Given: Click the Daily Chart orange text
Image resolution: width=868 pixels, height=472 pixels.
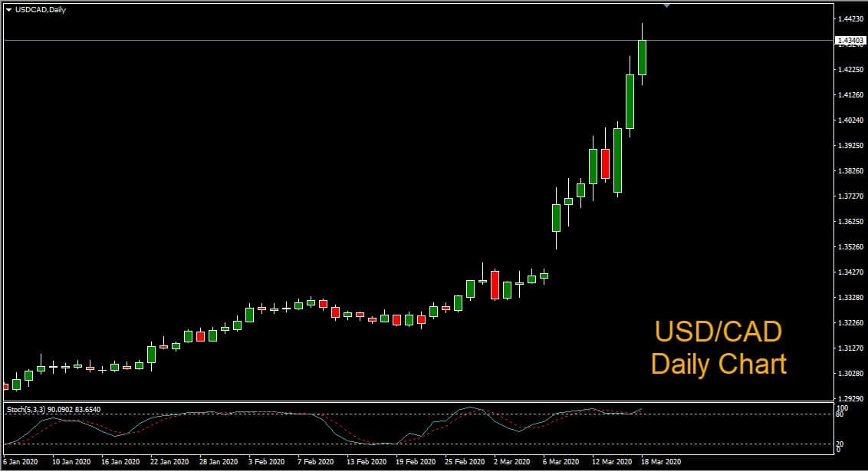Looking at the screenshot, I should [718, 364].
